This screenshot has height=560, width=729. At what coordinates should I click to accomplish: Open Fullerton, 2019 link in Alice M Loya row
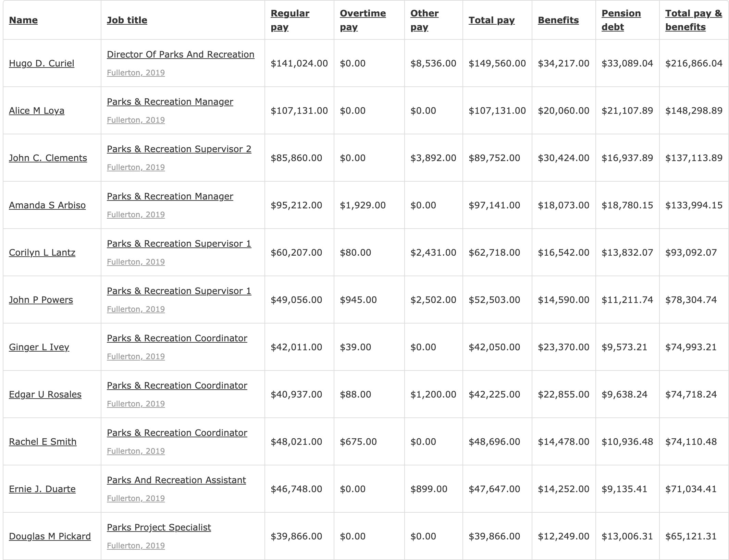136,120
